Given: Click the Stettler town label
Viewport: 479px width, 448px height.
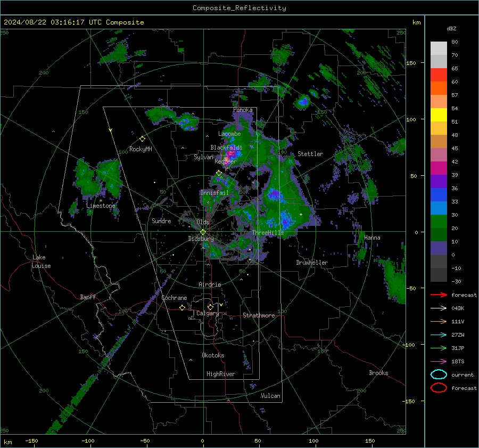Looking at the screenshot, I should point(310,154).
